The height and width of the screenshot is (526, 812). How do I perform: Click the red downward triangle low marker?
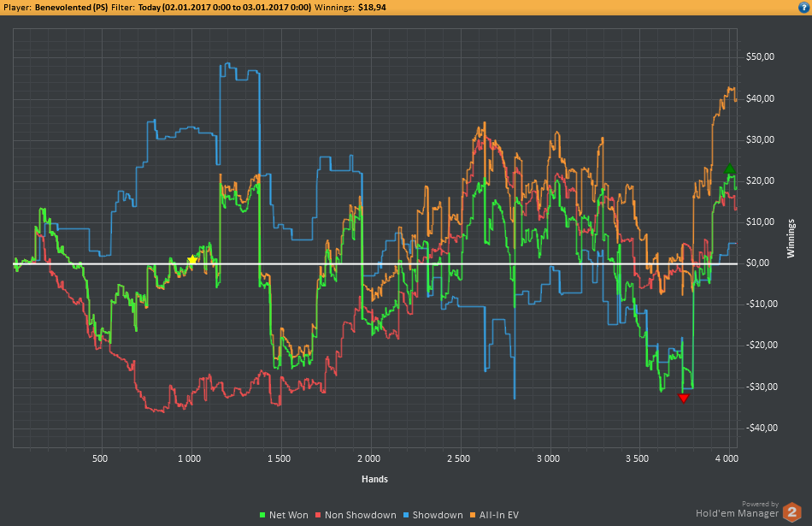[683, 398]
